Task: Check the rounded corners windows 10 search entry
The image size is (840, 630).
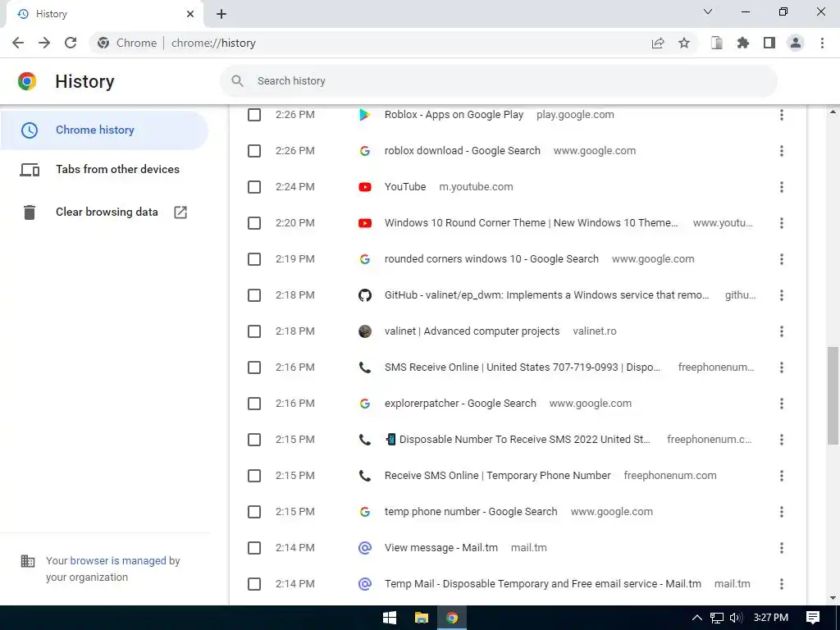Action: click(x=254, y=259)
